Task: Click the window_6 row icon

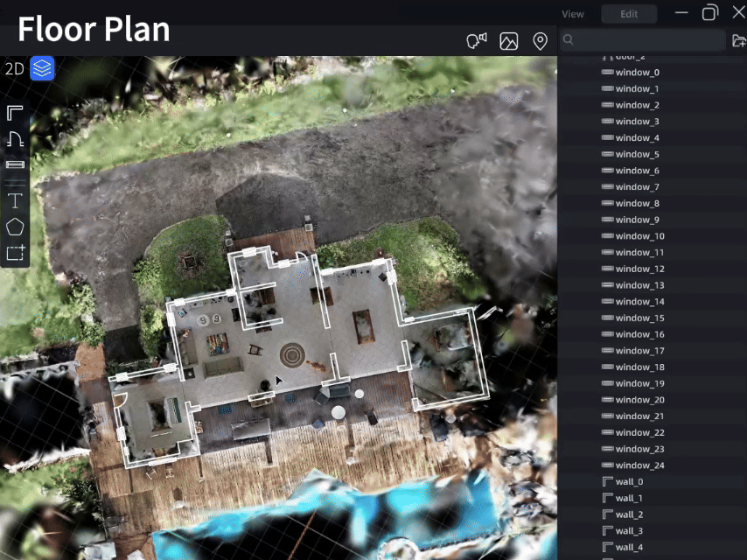Action: 607,170
